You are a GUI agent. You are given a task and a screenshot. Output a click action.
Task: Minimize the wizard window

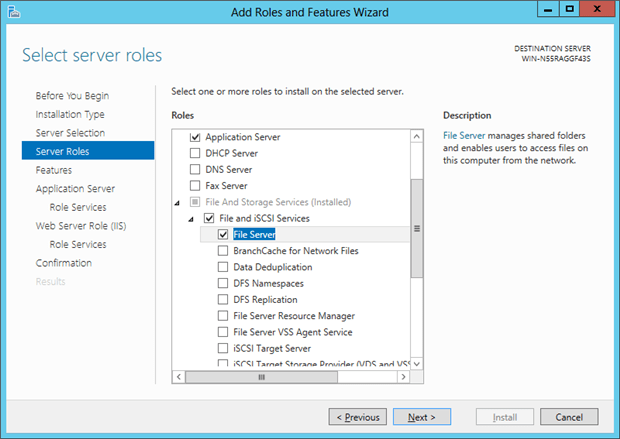pyautogui.click(x=548, y=9)
